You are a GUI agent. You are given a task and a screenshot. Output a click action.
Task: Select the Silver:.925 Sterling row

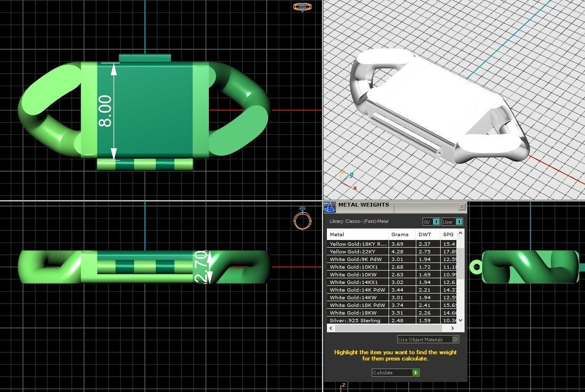tap(392, 320)
